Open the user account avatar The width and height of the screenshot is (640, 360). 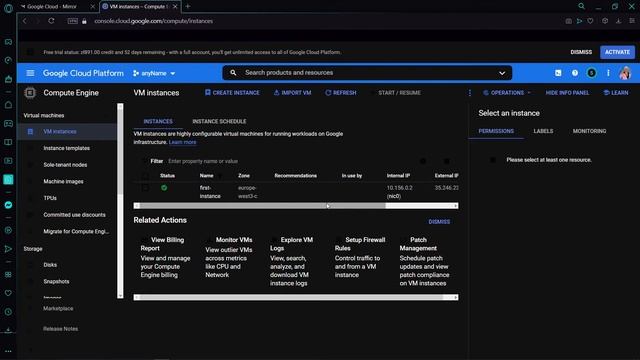click(625, 73)
